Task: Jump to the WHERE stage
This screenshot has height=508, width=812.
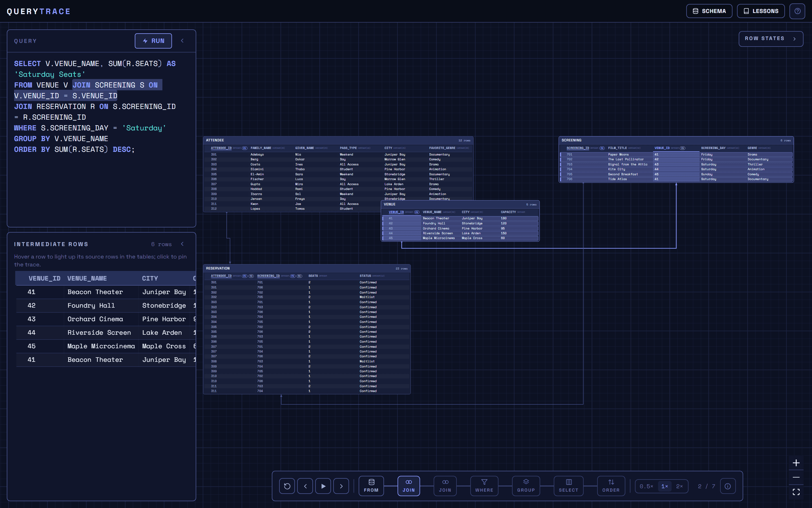Action: 484,486
